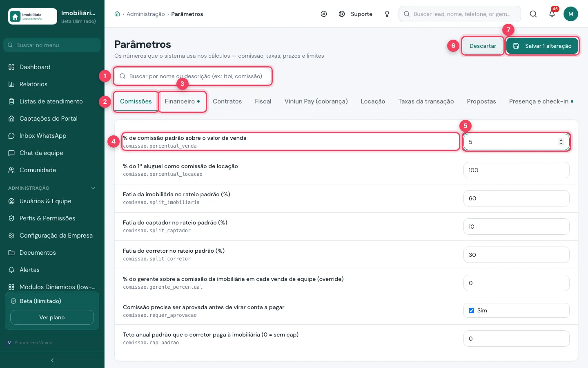This screenshot has height=368, width=588.
Task: Open the user avatar M menu
Action: point(571,14)
